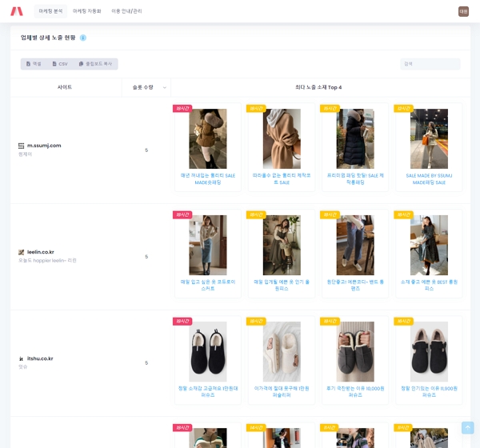This screenshot has width=480, height=448.
Task: Click the itshu.co.kr site favicon
Action: pos(22,358)
